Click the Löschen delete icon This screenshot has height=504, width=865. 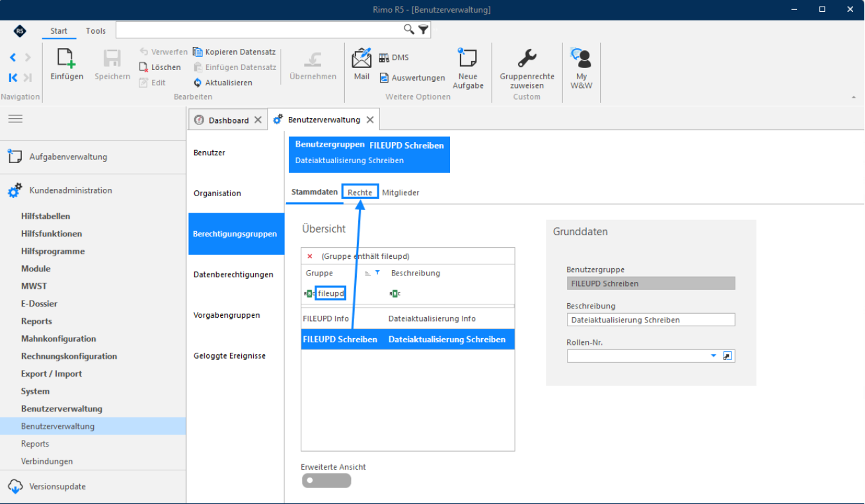click(144, 67)
